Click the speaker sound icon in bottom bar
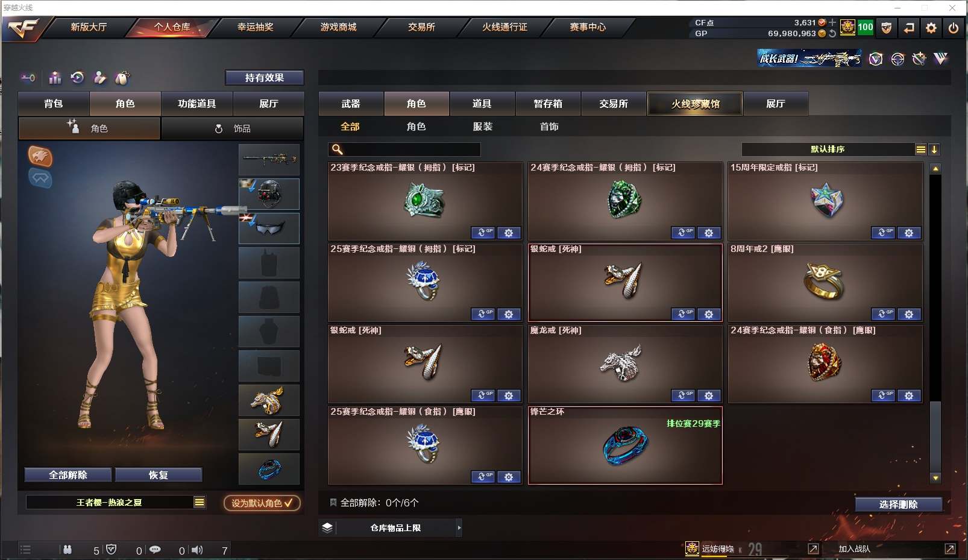Screen dimensions: 968x560 [197, 550]
